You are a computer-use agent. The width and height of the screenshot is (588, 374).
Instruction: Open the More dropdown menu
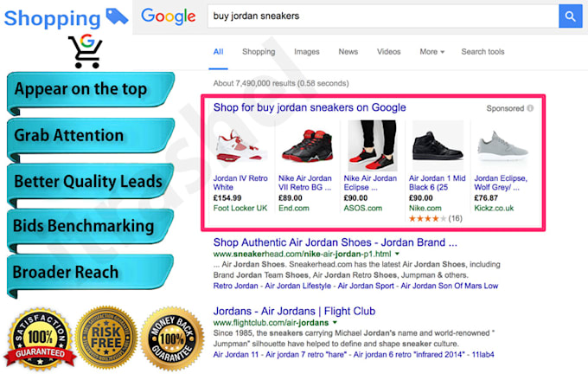click(x=432, y=52)
